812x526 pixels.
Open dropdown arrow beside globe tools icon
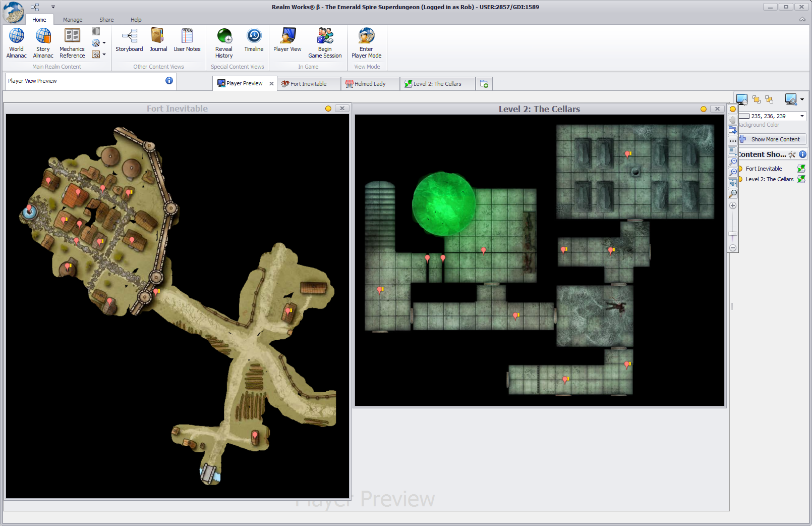(104, 43)
